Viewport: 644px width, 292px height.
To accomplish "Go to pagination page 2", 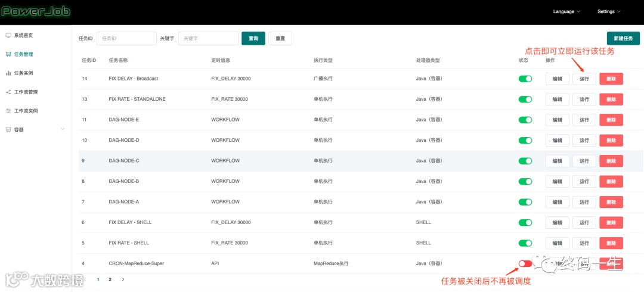I will coord(110,279).
